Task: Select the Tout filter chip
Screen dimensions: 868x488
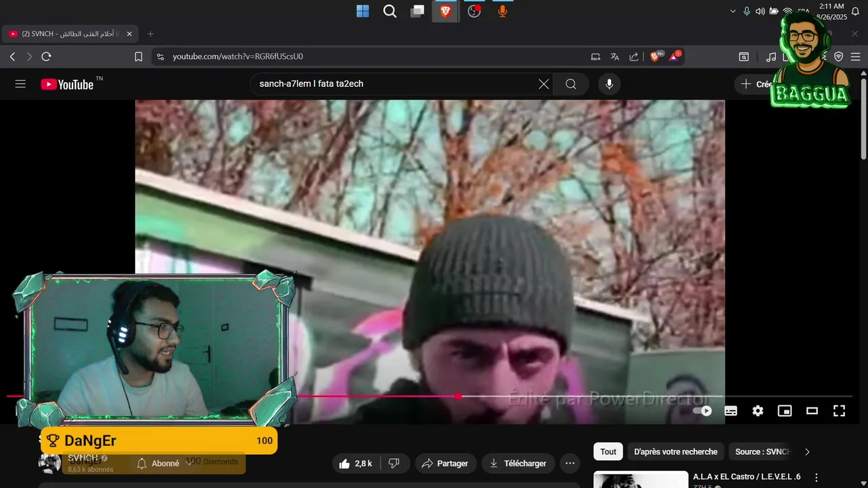Action: pyautogui.click(x=608, y=451)
